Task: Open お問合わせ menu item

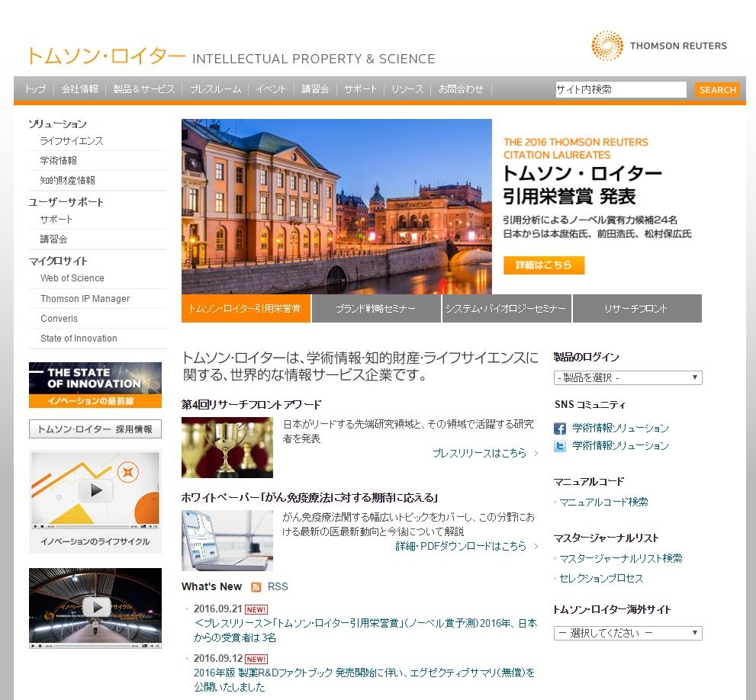Action: pyautogui.click(x=461, y=89)
